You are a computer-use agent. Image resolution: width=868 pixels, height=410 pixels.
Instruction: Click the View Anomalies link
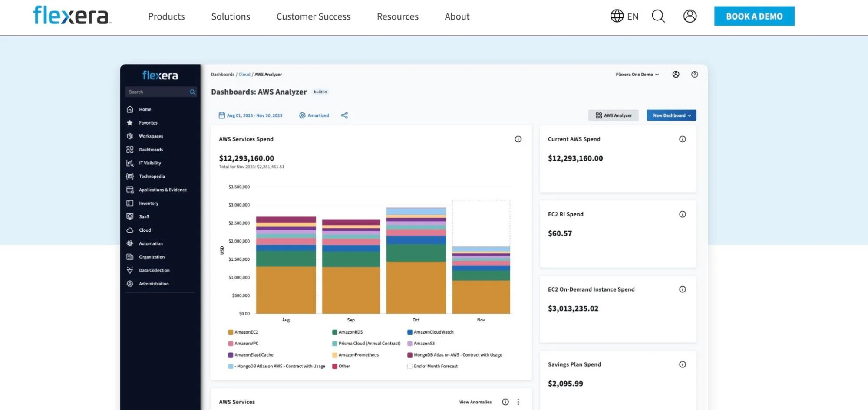475,402
